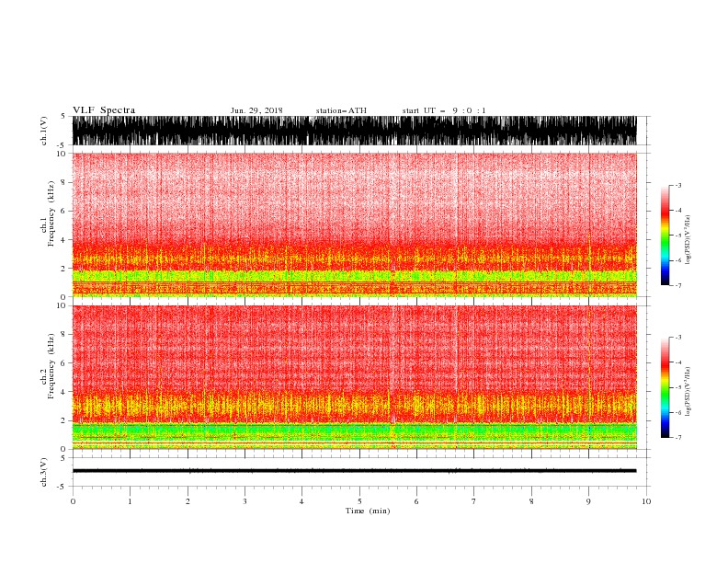Click the 'ch.1(V)' axis label

(x=44, y=131)
